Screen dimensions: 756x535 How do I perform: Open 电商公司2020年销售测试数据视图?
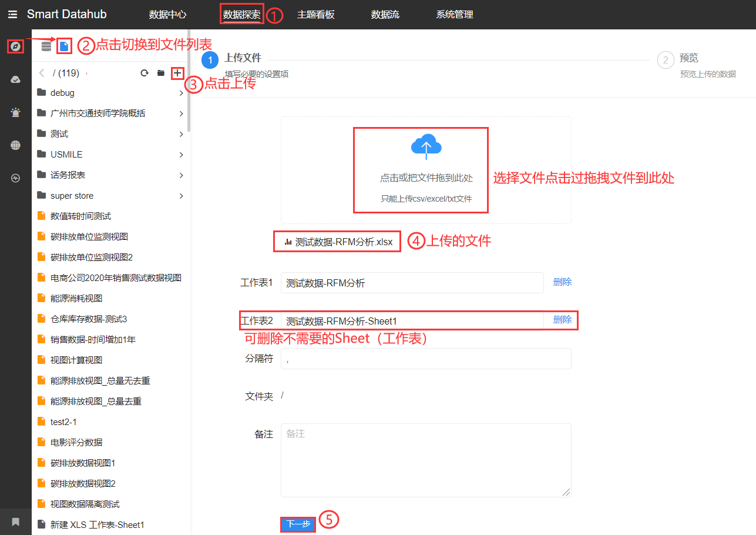116,277
